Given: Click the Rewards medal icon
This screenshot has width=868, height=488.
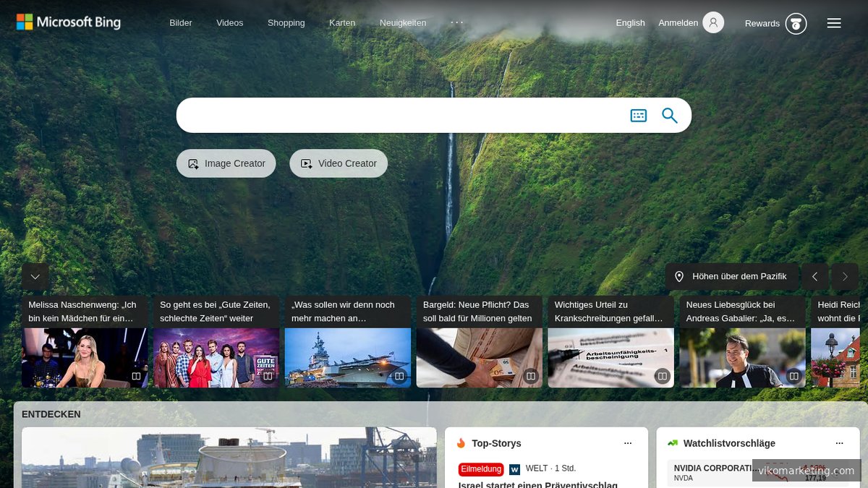Looking at the screenshot, I should pos(796,23).
